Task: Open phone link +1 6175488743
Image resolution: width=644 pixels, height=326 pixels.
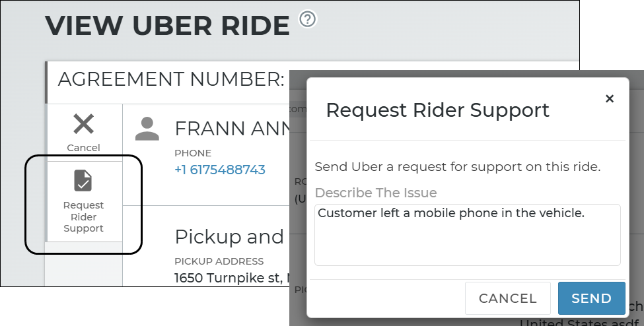Action: [219, 170]
